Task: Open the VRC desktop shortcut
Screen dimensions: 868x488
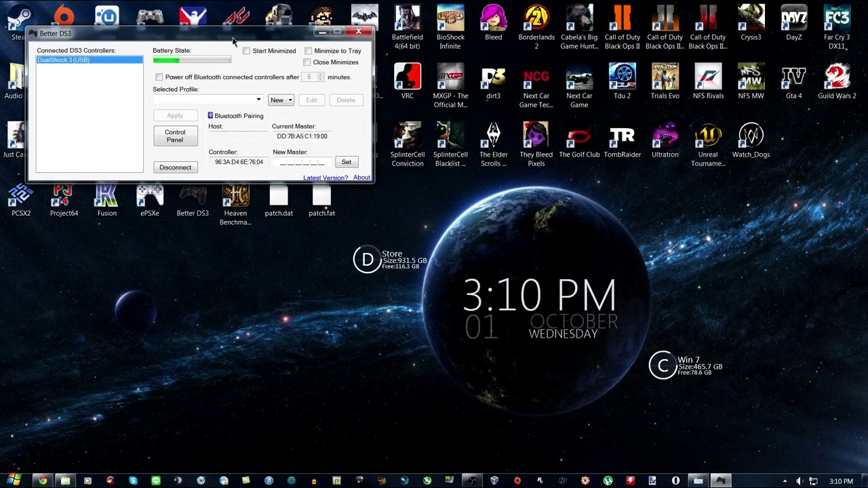Action: point(407,82)
